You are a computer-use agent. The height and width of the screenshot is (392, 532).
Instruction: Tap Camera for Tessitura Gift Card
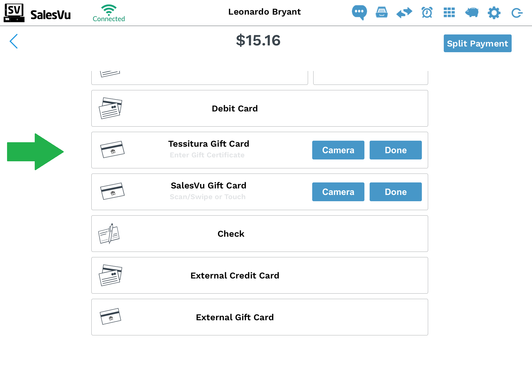[x=338, y=150]
